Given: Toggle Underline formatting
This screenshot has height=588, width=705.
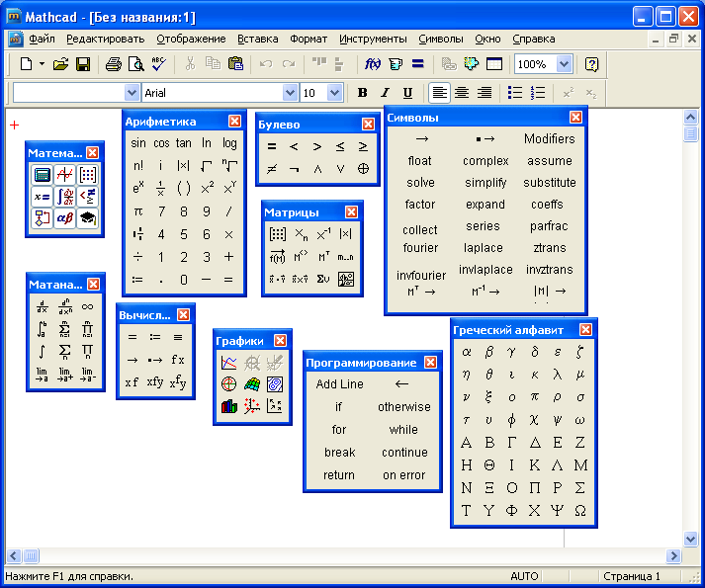Looking at the screenshot, I should coord(407,93).
